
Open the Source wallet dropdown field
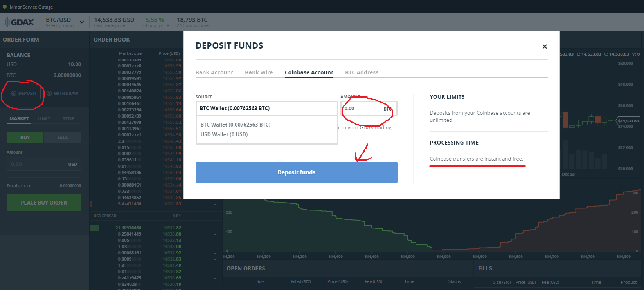[x=267, y=108]
